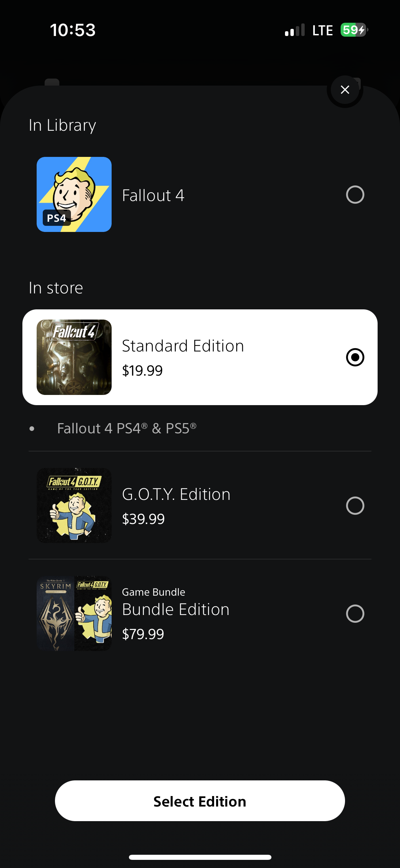Select the G.O.T.Y. Edition radio button
Screen dimensions: 400x868
click(x=355, y=505)
